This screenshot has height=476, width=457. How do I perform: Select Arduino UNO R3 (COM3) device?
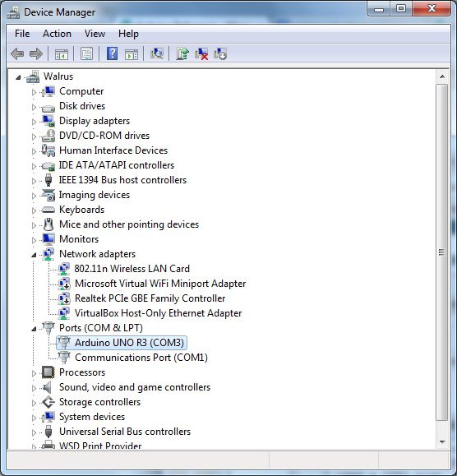[x=129, y=343]
